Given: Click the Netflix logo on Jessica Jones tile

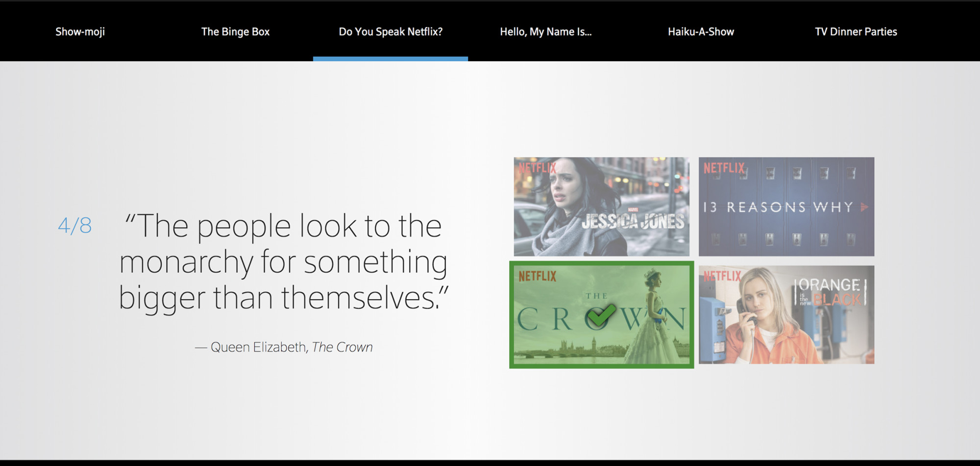Looking at the screenshot, I should (x=537, y=168).
